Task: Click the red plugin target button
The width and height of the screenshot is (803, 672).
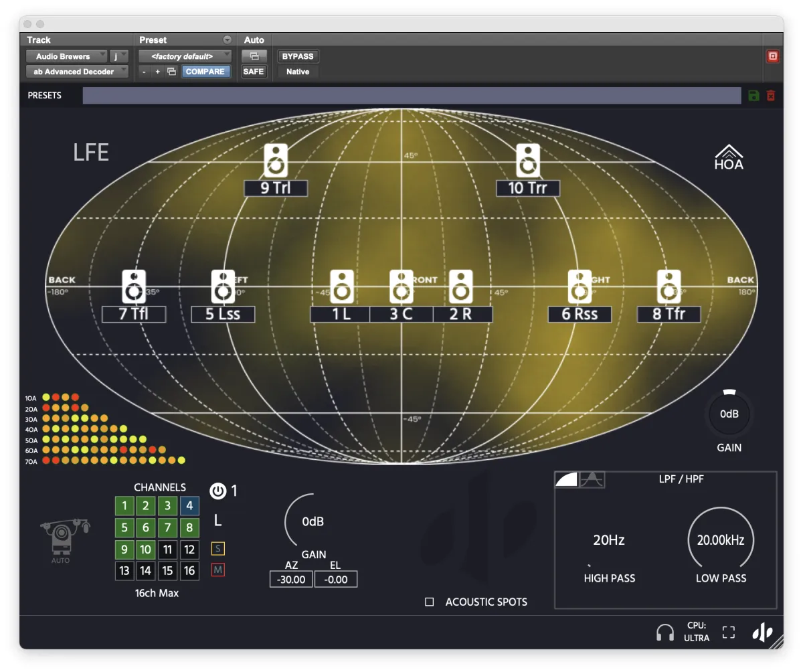Action: pos(773,56)
